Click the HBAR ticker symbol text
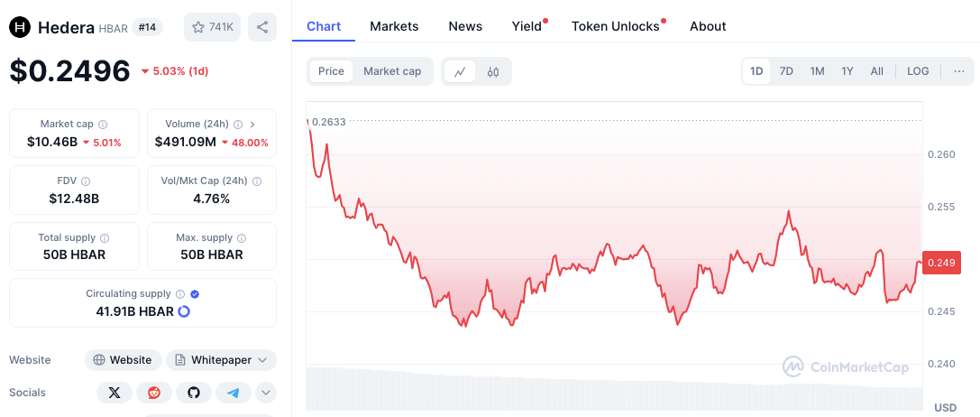The image size is (980, 417). (x=113, y=28)
